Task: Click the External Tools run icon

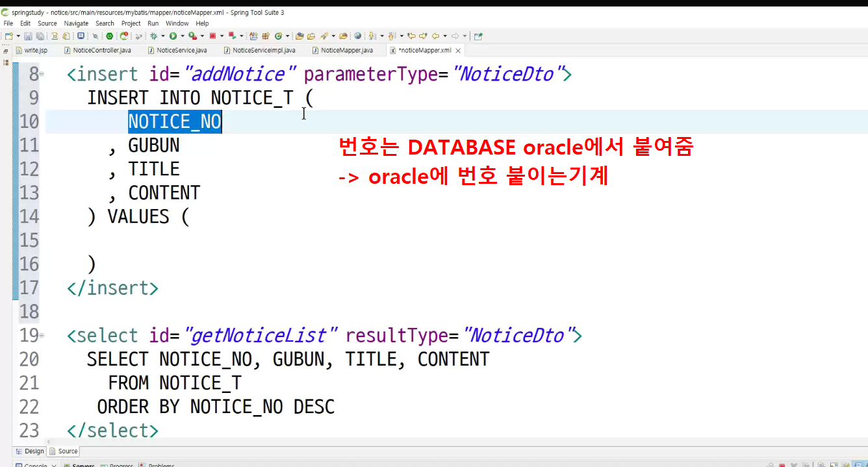Action: [233, 36]
